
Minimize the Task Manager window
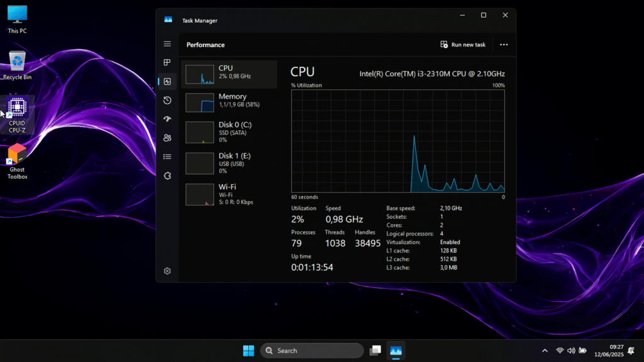(462, 15)
